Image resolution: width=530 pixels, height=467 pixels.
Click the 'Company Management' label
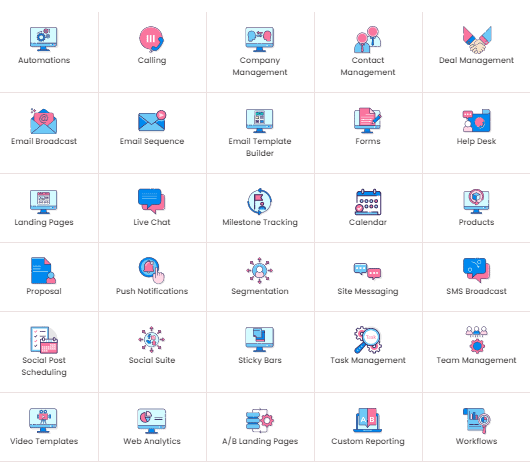pos(260,66)
